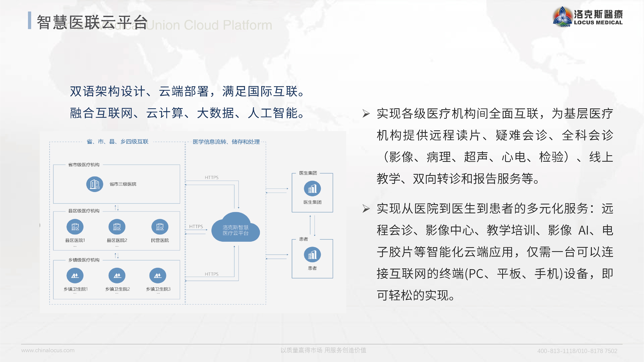Click the 省市三级医院 text label

[123, 184]
